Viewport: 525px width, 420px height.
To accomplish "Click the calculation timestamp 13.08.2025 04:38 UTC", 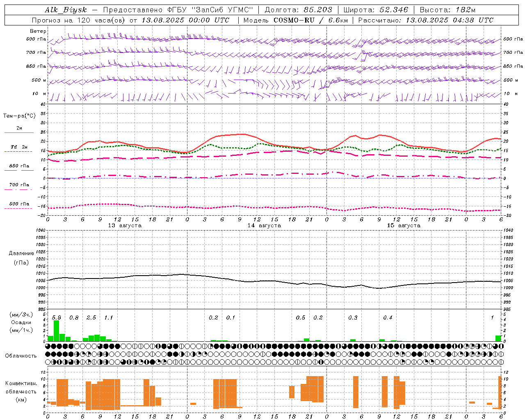I will (x=450, y=20).
